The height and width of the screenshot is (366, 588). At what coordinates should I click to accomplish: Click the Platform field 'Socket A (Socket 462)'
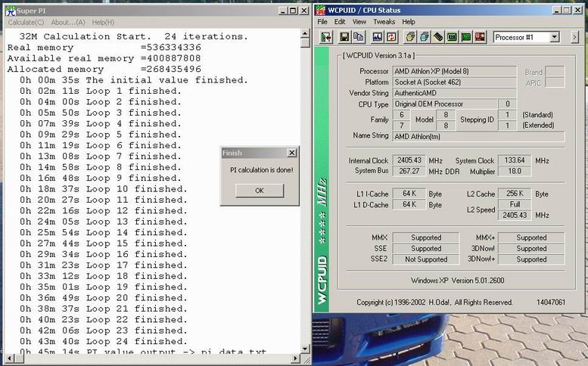tap(454, 82)
